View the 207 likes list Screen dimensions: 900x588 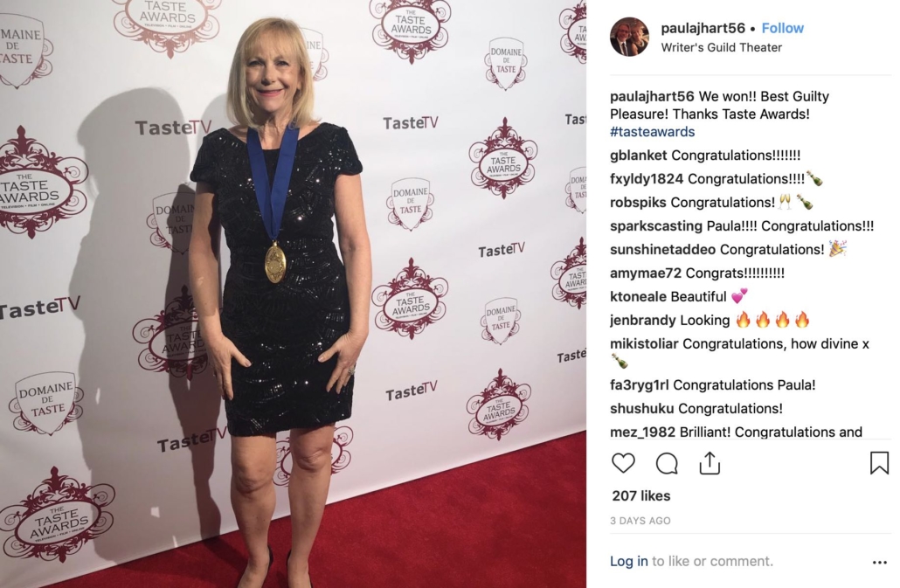point(640,495)
